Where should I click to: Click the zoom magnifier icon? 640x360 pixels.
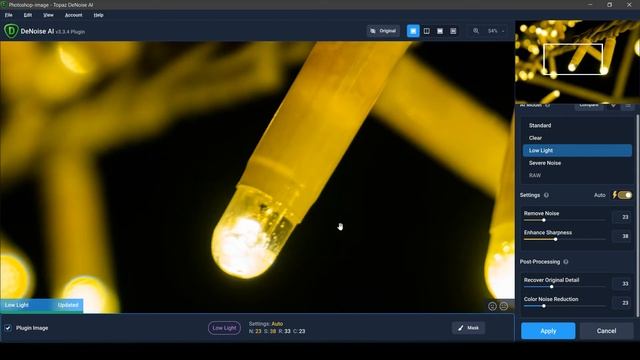pos(476,31)
